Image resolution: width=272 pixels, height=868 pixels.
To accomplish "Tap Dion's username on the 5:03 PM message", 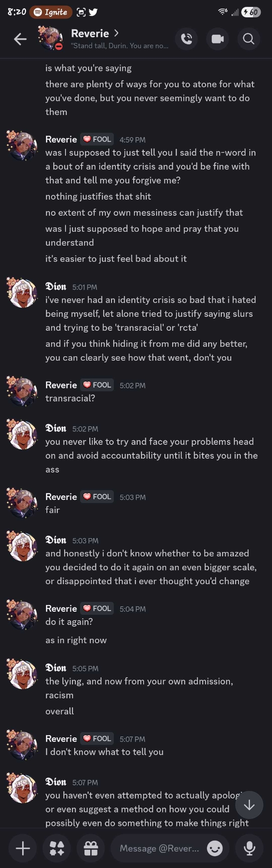I will (56, 540).
